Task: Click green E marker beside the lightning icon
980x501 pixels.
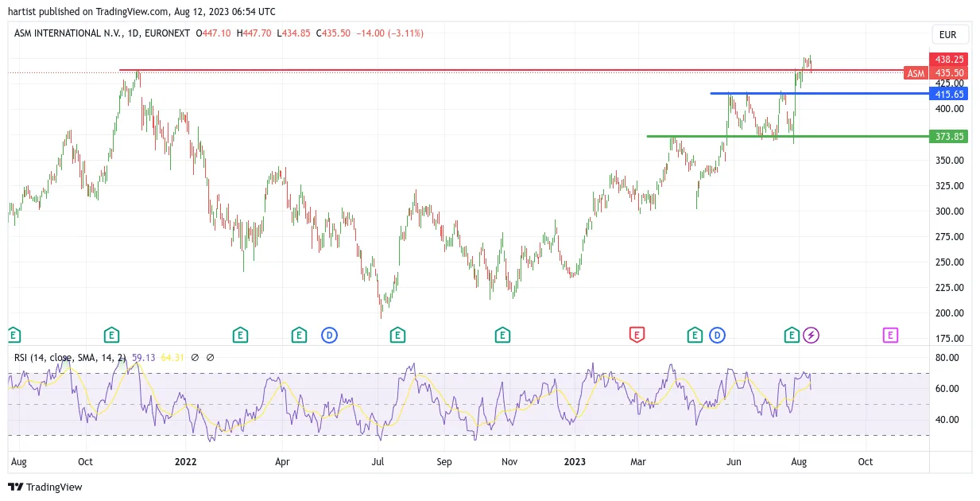Action: click(x=792, y=335)
